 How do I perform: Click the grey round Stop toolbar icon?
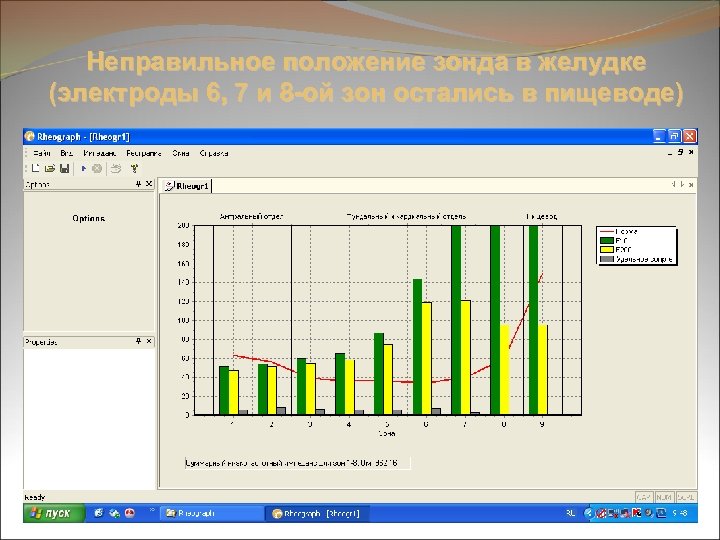coord(97,169)
